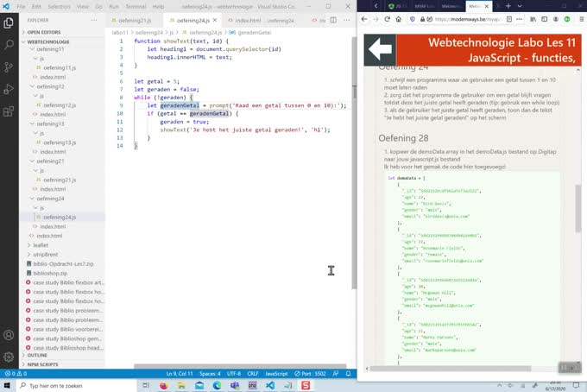Click the white back arrow on webpage

point(381,50)
